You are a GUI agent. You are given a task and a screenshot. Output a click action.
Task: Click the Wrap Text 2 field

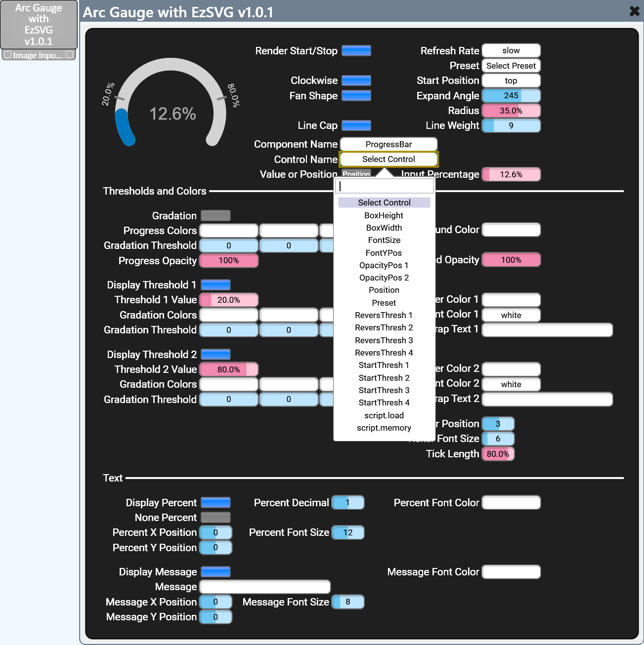pyautogui.click(x=548, y=399)
